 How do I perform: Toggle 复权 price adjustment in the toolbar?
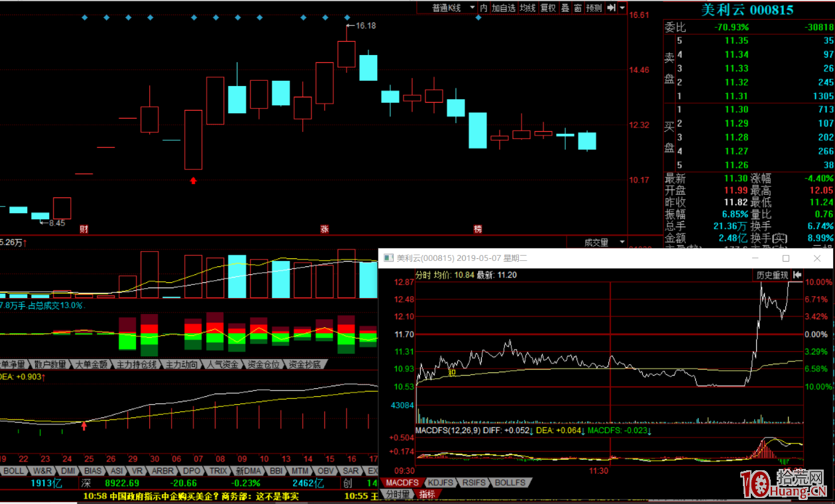(x=548, y=8)
